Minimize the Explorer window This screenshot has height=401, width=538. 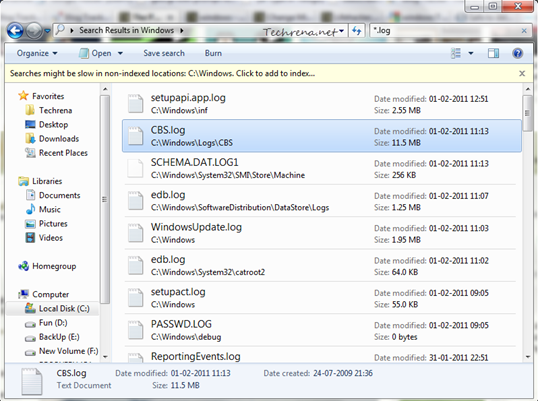(475, 7)
